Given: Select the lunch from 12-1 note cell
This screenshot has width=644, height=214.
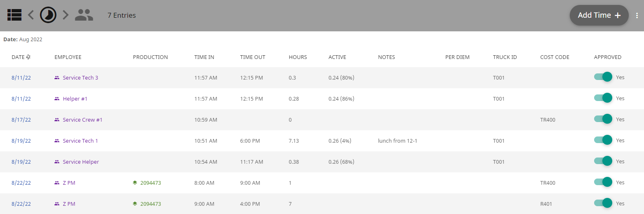Looking at the screenshot, I should pos(397,141).
